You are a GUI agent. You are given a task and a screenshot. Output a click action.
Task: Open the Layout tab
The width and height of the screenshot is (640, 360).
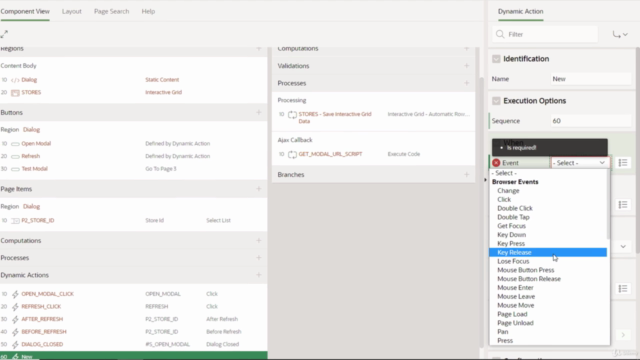point(72,11)
